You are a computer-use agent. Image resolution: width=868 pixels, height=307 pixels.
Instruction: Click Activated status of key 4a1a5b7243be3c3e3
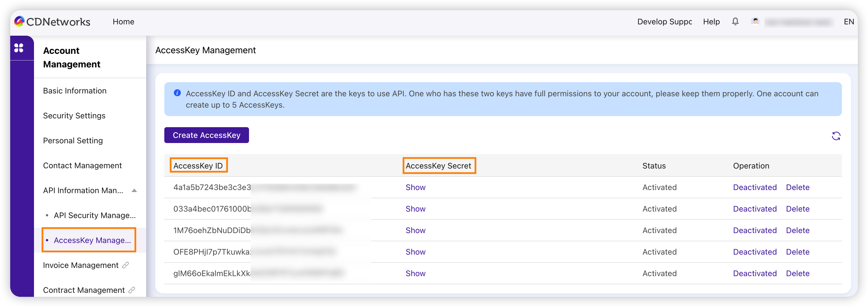(659, 187)
